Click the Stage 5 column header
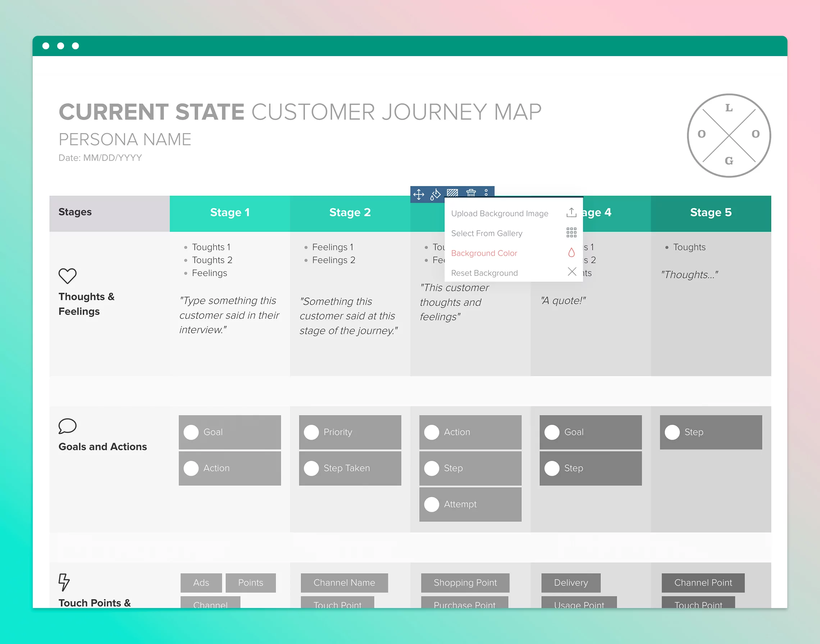The image size is (820, 644). 711,212
